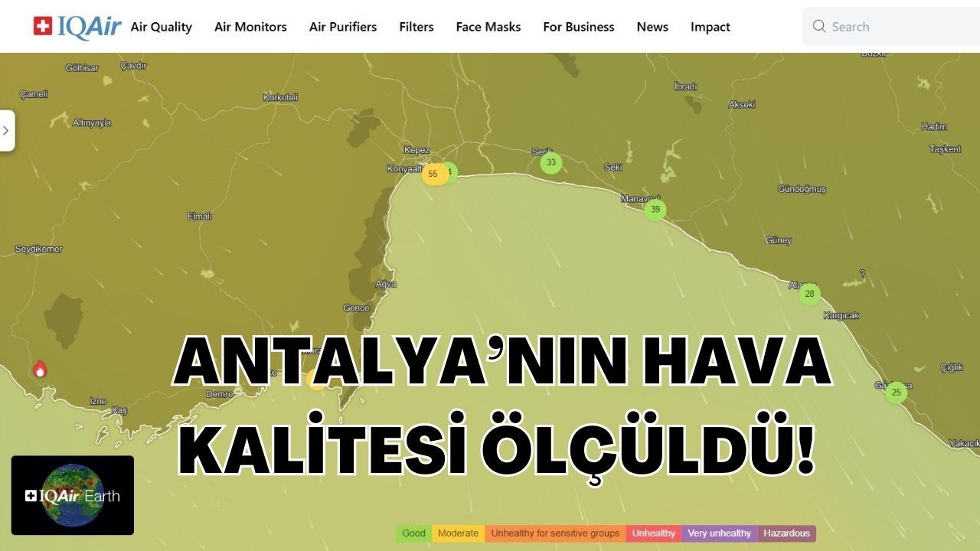This screenshot has height=551, width=980.
Task: Select the 28 AQI marker near Alanya
Action: [x=809, y=294]
